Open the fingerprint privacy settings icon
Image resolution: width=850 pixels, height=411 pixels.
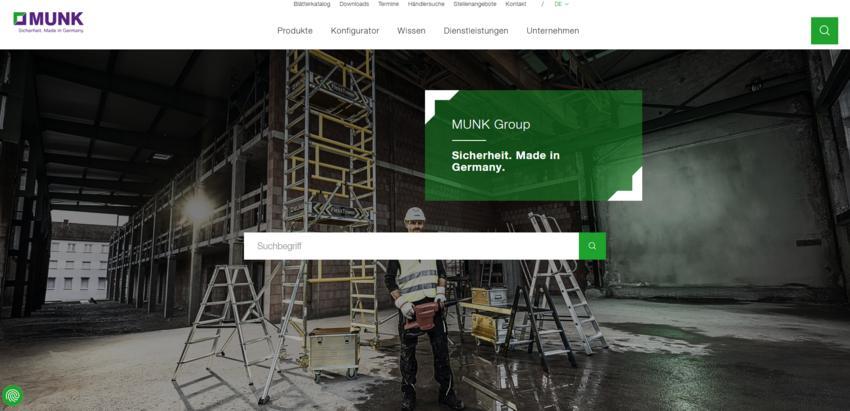12,396
